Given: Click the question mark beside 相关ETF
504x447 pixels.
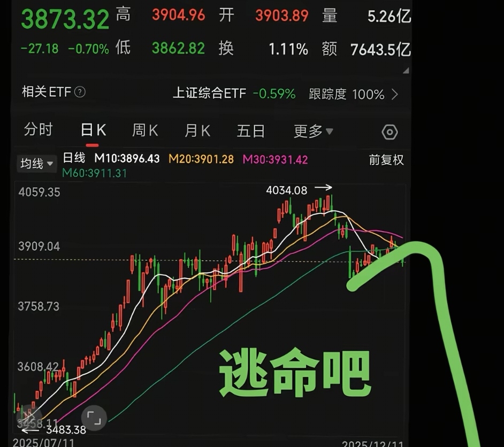Looking at the screenshot, I should point(80,92).
